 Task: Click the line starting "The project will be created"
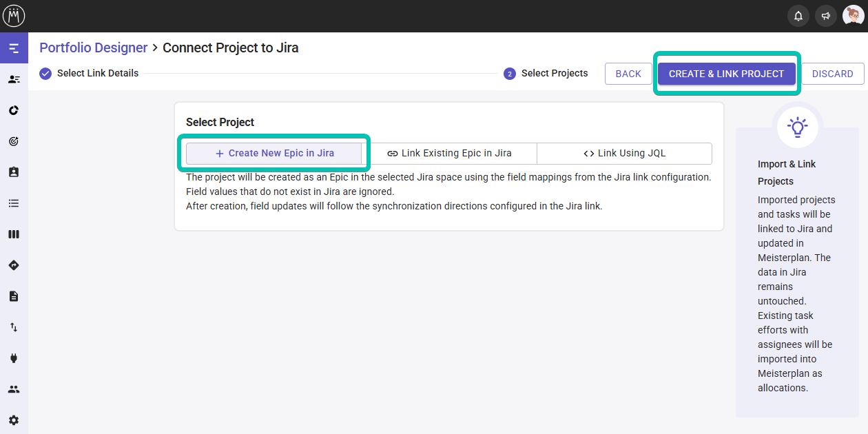[448, 177]
